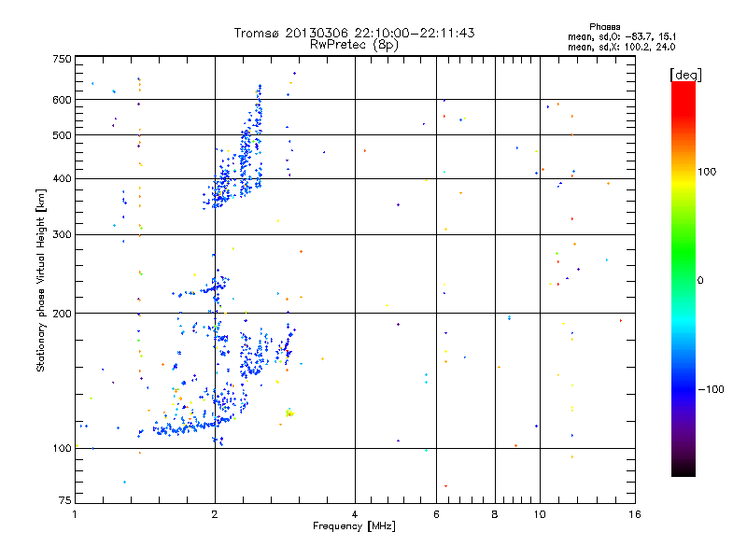Click the 'mean, sd,X: 100.2, 24.0' line
The width and height of the screenshot is (747, 560).
tap(622, 47)
